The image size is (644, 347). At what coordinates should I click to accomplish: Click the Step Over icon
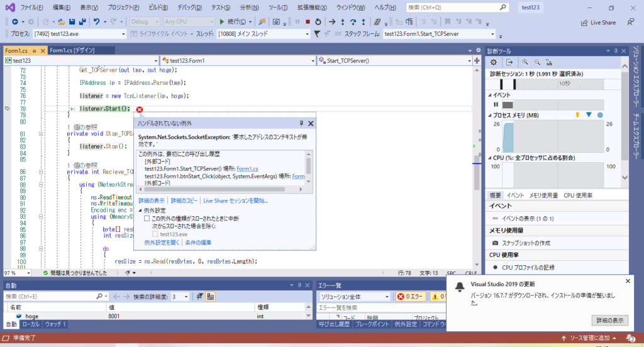pos(353,22)
